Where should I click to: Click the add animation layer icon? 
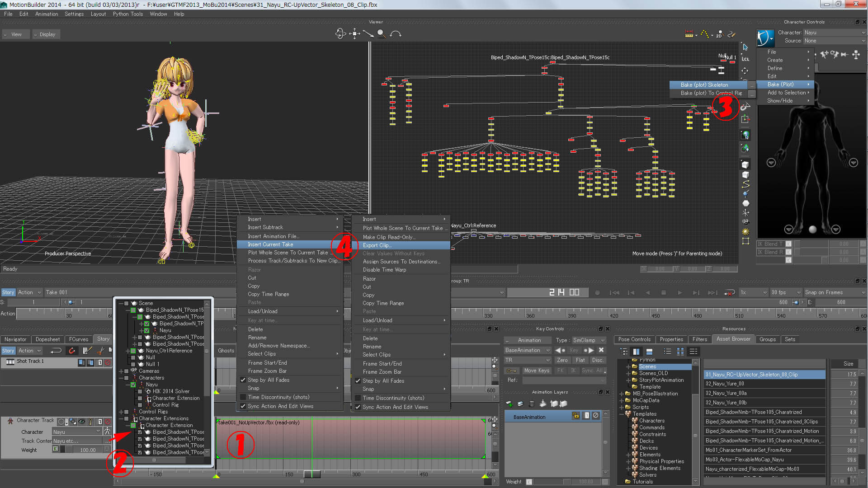(x=509, y=404)
